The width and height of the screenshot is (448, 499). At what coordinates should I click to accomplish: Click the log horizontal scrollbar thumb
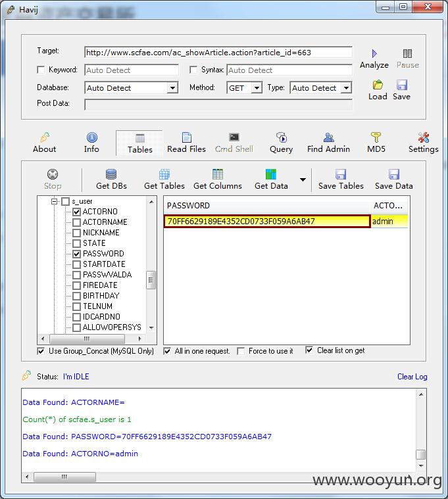click(x=64, y=477)
